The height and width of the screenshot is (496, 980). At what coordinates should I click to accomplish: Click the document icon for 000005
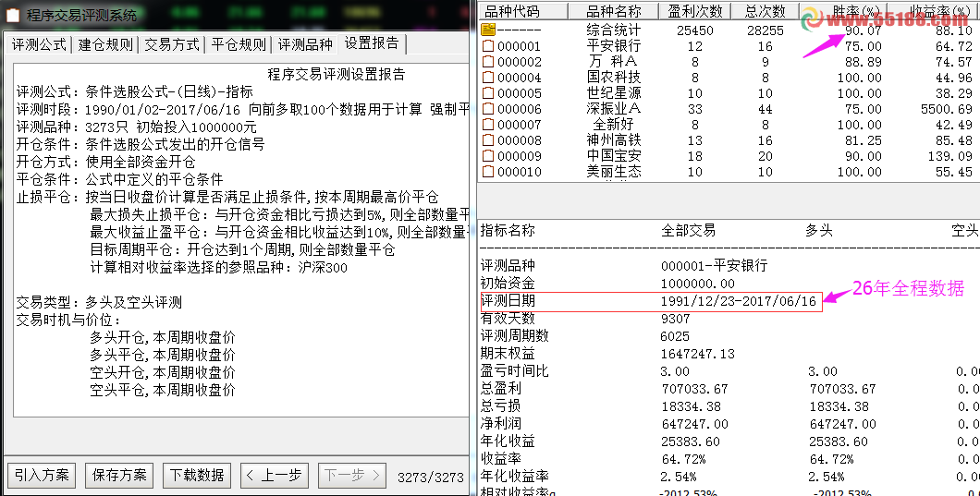tap(488, 93)
